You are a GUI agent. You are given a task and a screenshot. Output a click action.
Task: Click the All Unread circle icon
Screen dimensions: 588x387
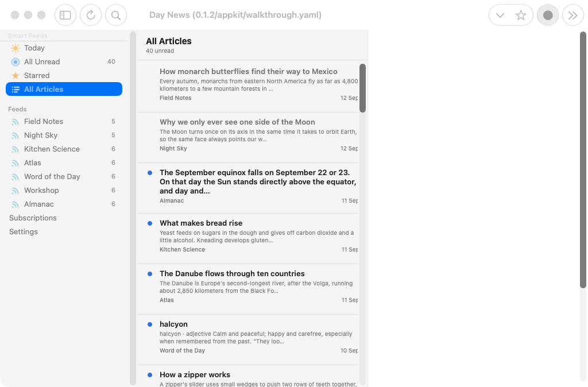pyautogui.click(x=16, y=62)
